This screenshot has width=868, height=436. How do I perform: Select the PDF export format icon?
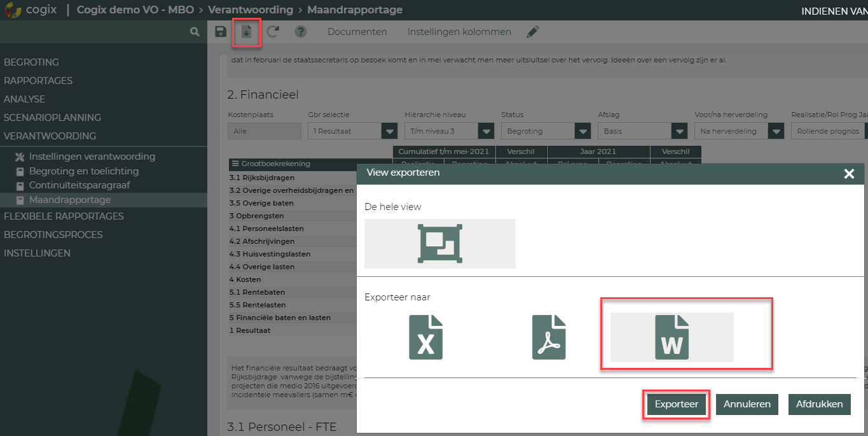549,337
